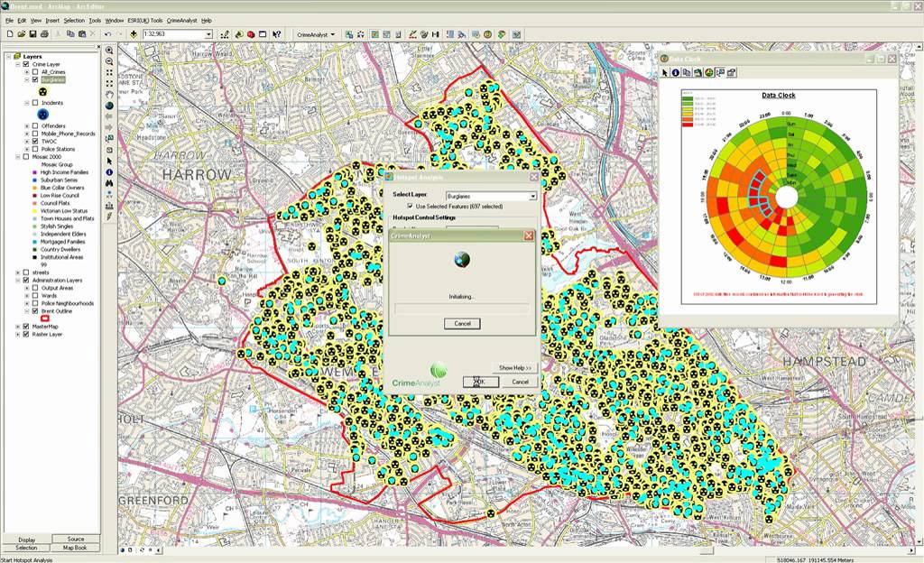Click the Open file folder icon
The width and height of the screenshot is (924, 563).
click(22, 34)
